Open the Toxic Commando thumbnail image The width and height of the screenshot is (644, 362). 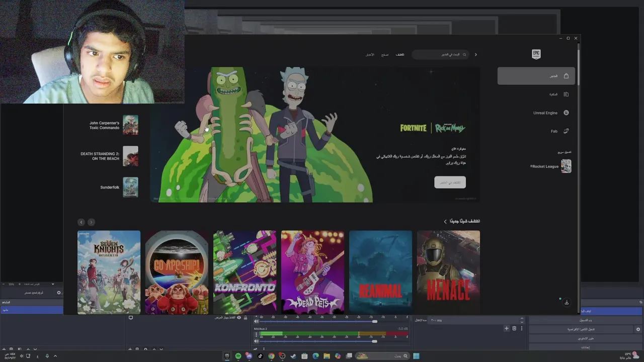(130, 125)
